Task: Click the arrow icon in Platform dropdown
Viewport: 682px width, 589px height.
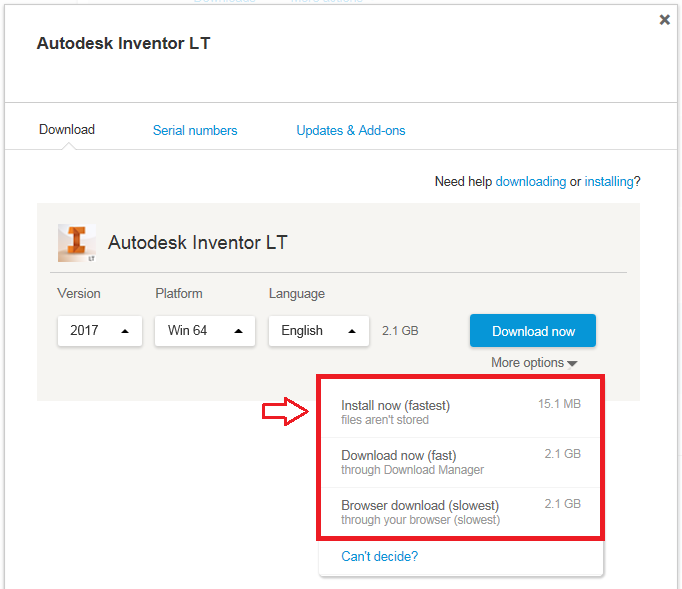Action: pos(238,331)
